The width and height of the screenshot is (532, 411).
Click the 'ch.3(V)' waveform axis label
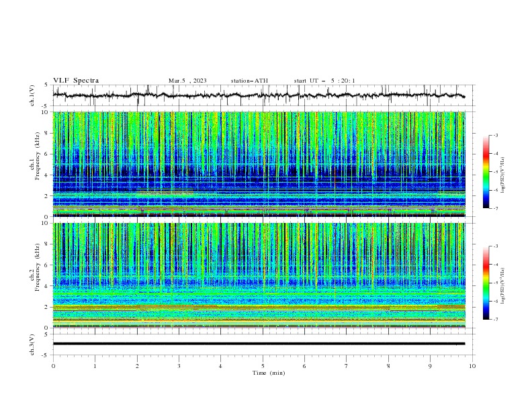pyautogui.click(x=32, y=345)
